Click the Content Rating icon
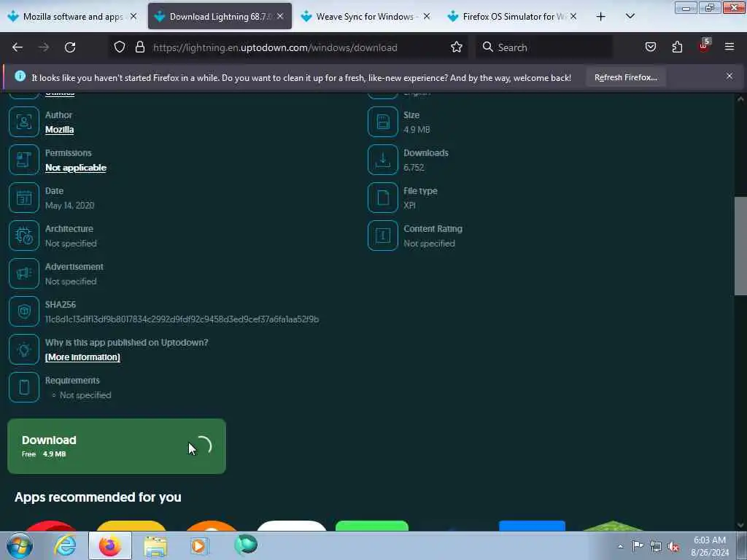Viewport: 747px width, 560px height. tap(382, 236)
